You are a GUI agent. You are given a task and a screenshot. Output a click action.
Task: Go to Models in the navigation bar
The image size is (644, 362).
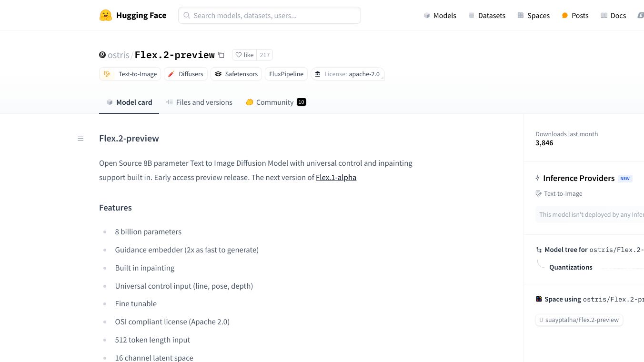tap(440, 15)
